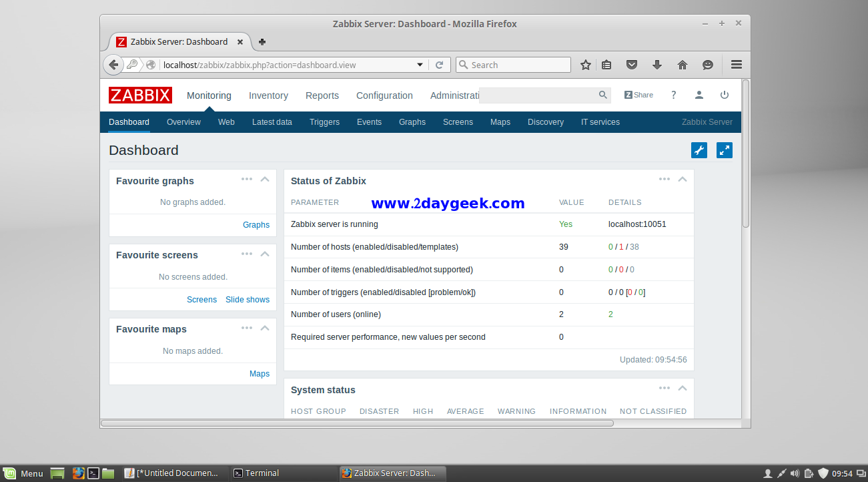Screen dimensions: 868x482
Task: Go to the Events submenu
Action: click(369, 122)
